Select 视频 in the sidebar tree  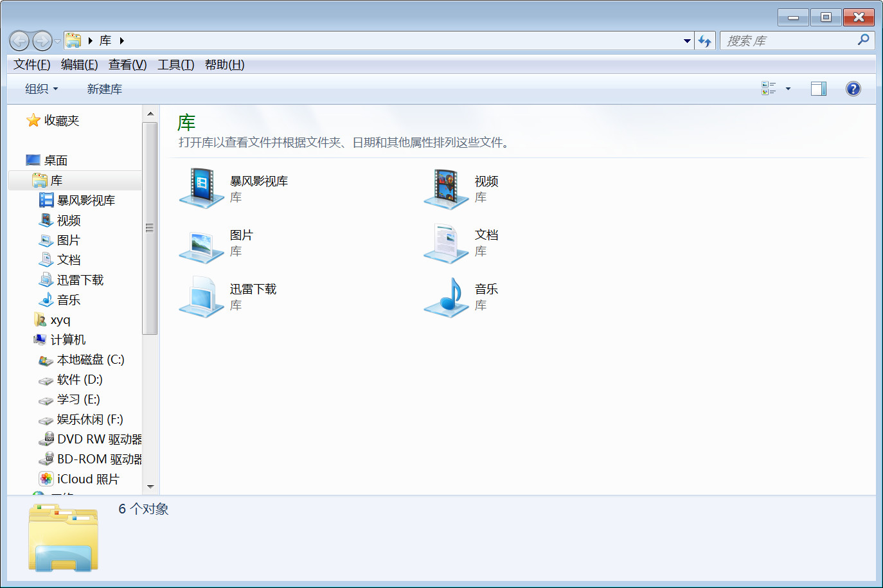tap(60, 220)
